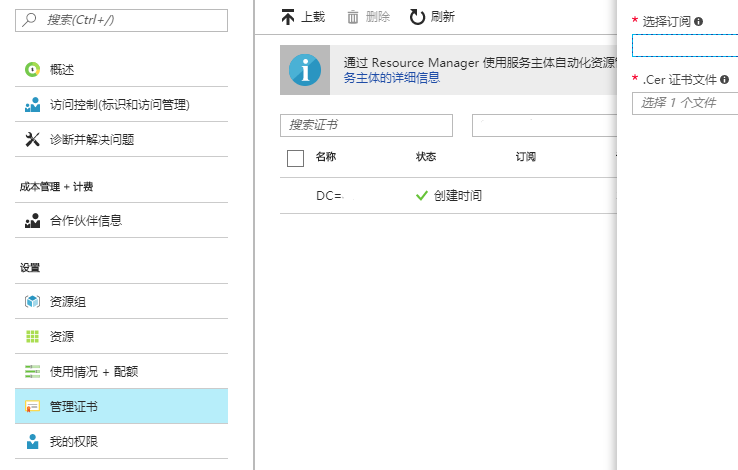
Task: Tick the select-all checkbox beside 名称
Action: click(x=295, y=158)
